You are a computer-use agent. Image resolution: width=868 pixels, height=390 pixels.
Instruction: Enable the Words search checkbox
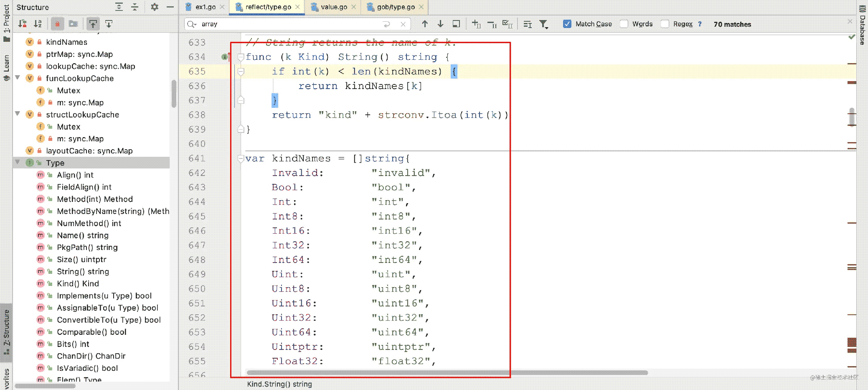pos(624,24)
